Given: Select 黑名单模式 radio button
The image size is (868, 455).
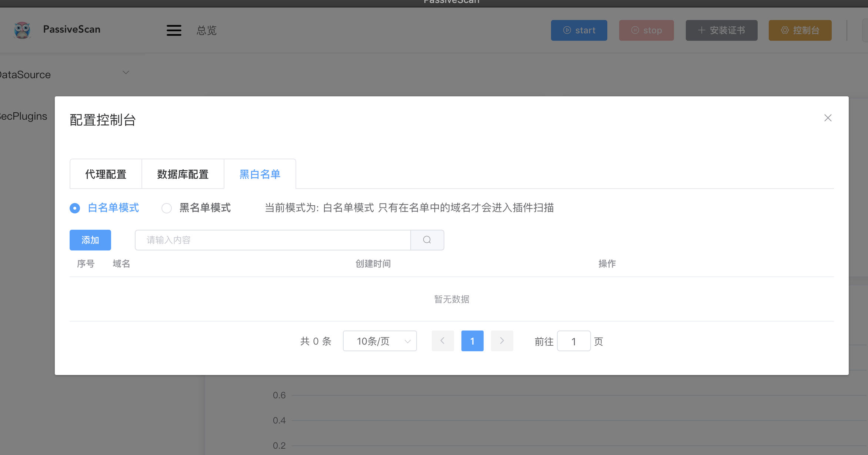Looking at the screenshot, I should tap(167, 208).
